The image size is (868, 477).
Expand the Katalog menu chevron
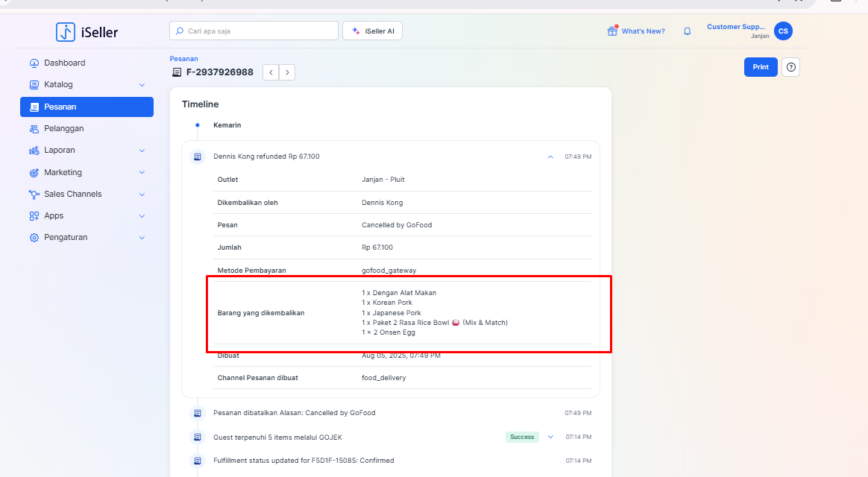[x=142, y=85]
